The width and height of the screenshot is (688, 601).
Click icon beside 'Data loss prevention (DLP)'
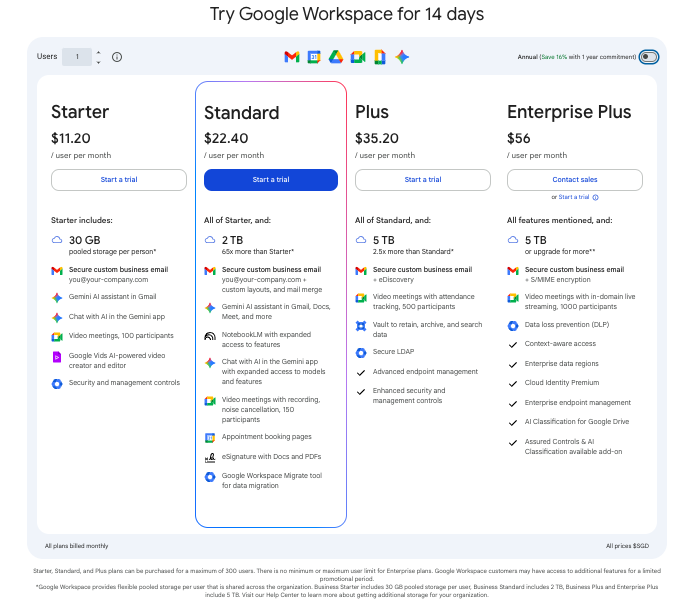(x=513, y=326)
